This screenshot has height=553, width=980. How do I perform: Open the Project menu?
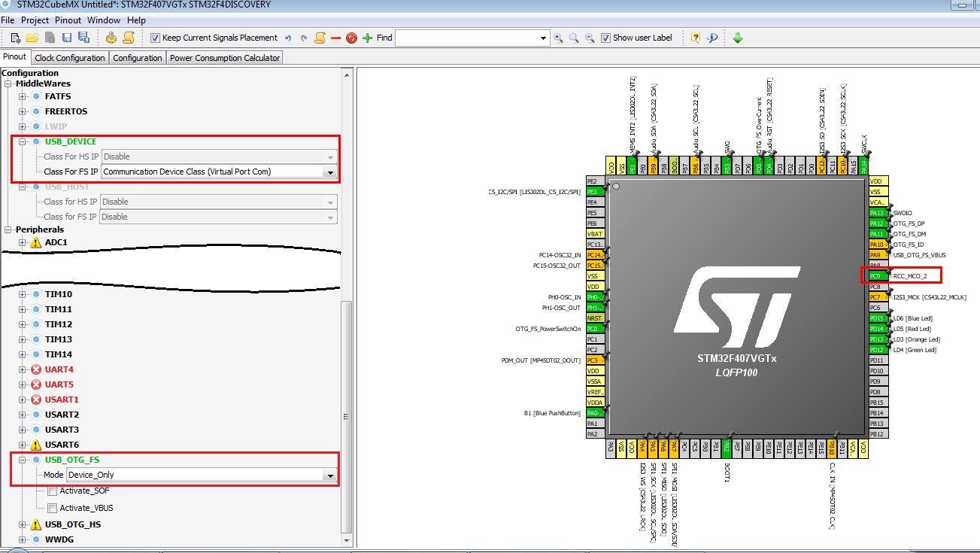tap(35, 20)
